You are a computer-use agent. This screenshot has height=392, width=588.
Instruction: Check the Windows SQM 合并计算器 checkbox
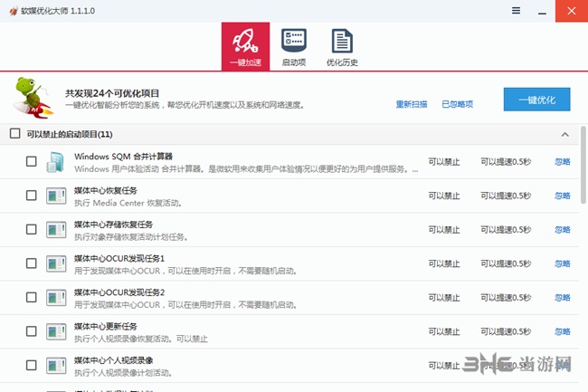pos(32,162)
